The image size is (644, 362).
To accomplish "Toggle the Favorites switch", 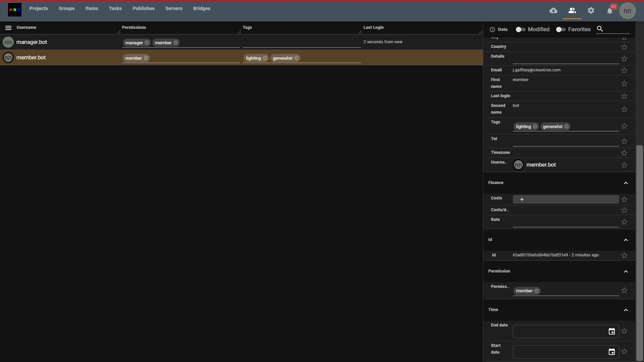I will tap(560, 29).
